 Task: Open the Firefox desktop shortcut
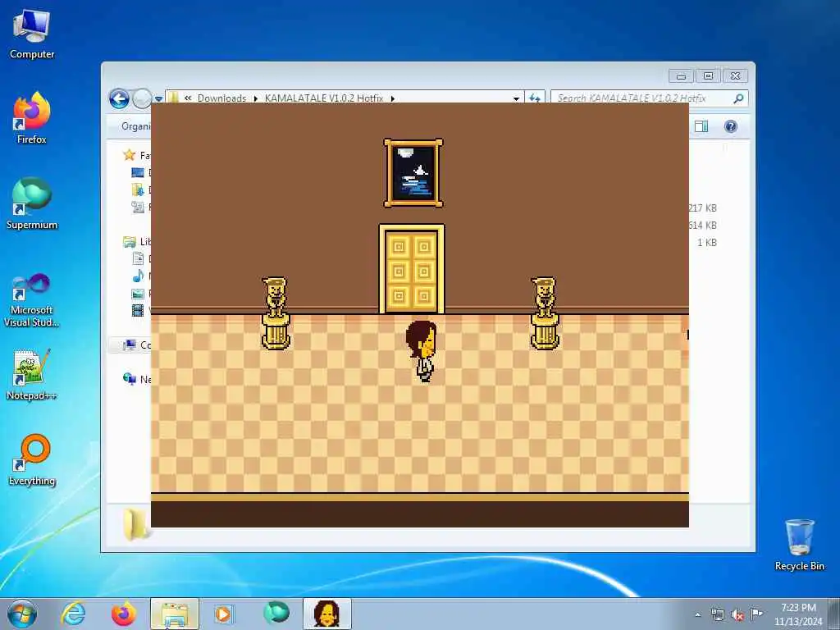pyautogui.click(x=32, y=118)
